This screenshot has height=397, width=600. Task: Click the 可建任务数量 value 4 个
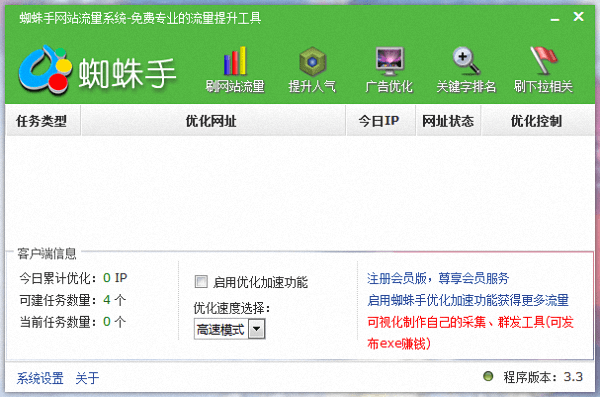[x=114, y=300]
